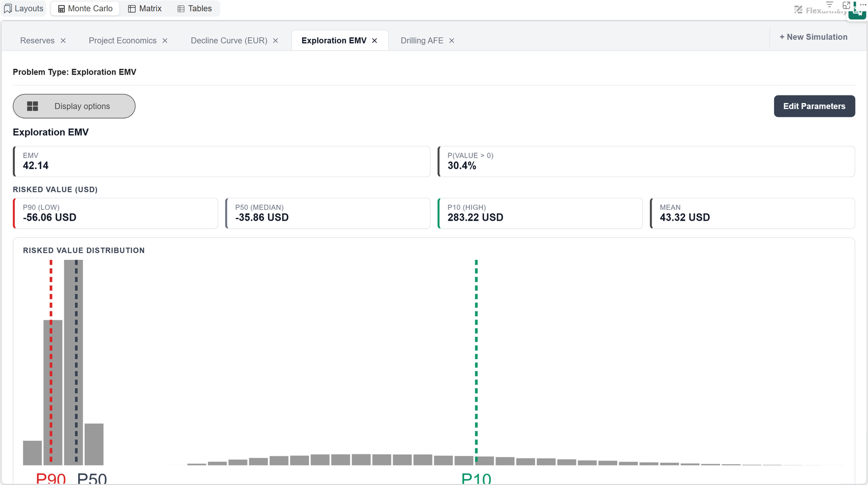This screenshot has height=485, width=868.
Task: Select the Matrix grid icon
Action: [132, 9]
